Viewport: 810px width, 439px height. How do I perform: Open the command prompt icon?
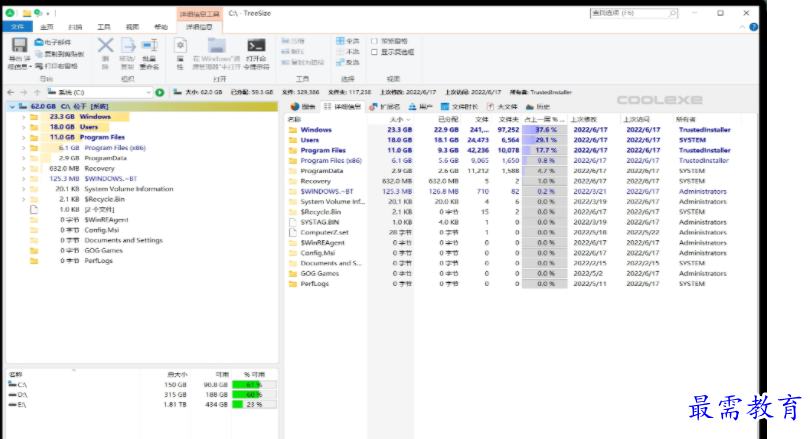256,46
